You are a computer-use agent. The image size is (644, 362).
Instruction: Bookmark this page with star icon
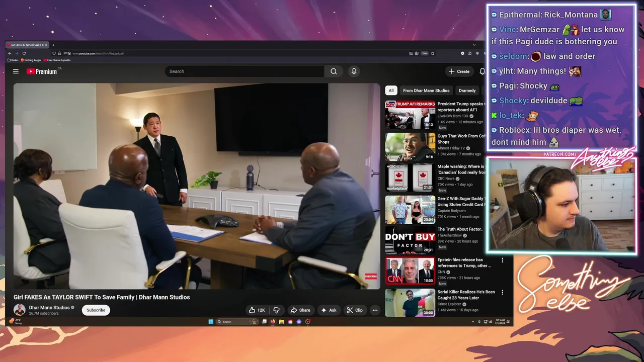(x=432, y=53)
